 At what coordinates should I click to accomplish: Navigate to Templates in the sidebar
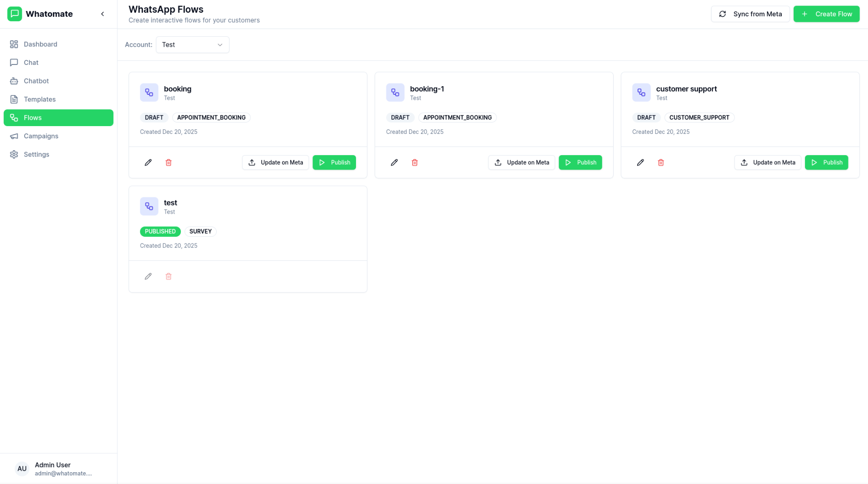click(39, 99)
